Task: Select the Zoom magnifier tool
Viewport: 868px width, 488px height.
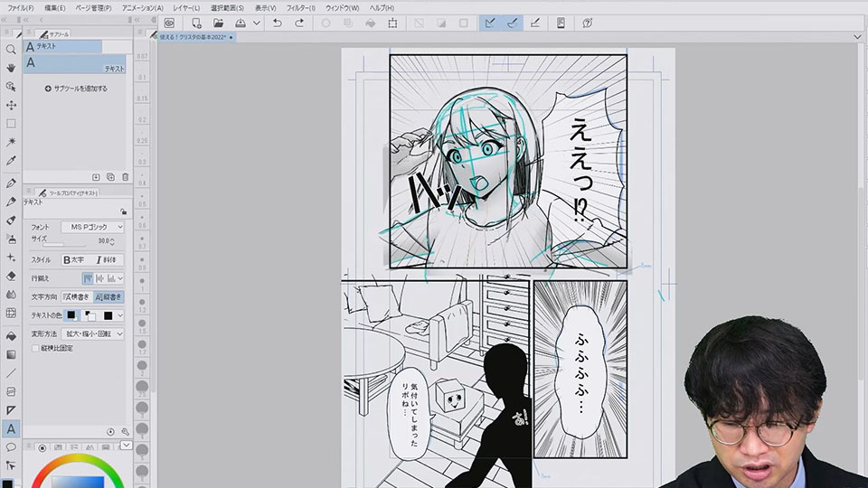Action: [11, 50]
